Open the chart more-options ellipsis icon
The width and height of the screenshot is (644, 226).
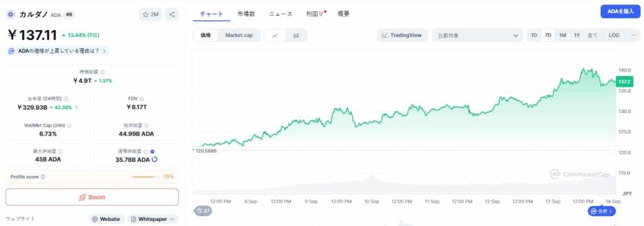coord(633,35)
